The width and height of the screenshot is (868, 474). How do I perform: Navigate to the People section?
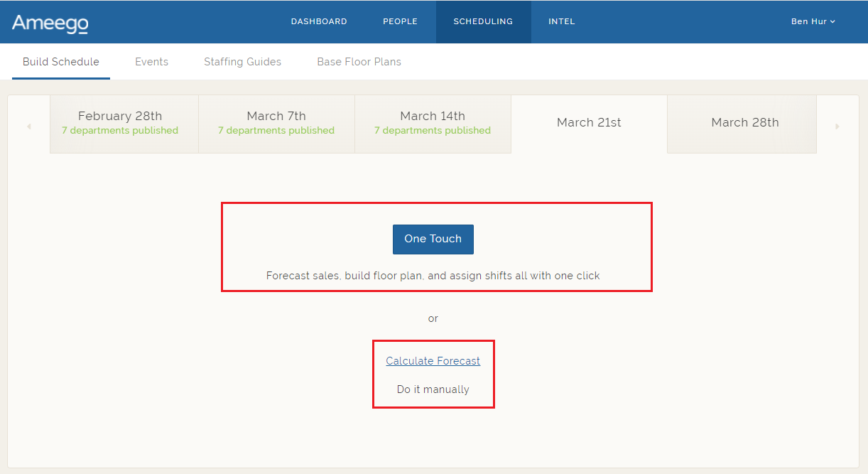point(400,21)
